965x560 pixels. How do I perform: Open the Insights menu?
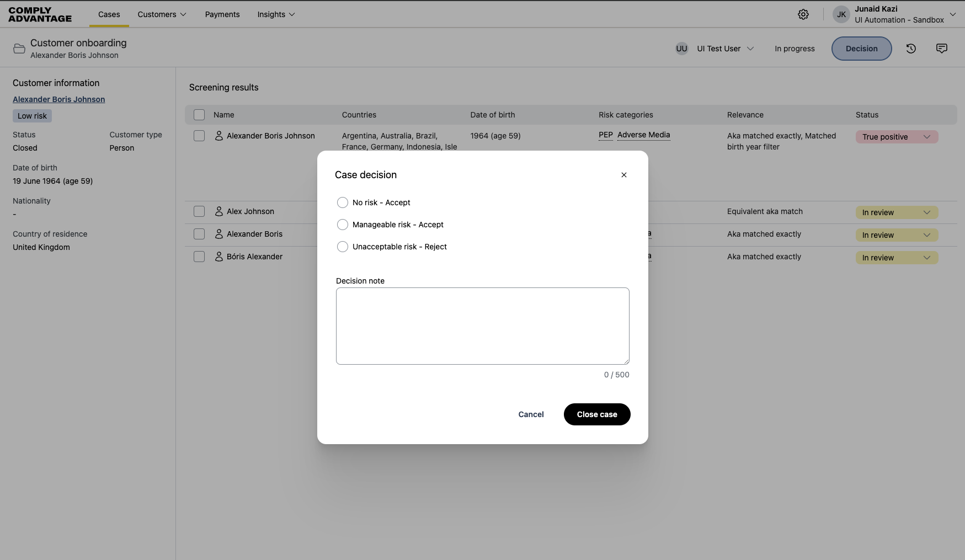(275, 14)
